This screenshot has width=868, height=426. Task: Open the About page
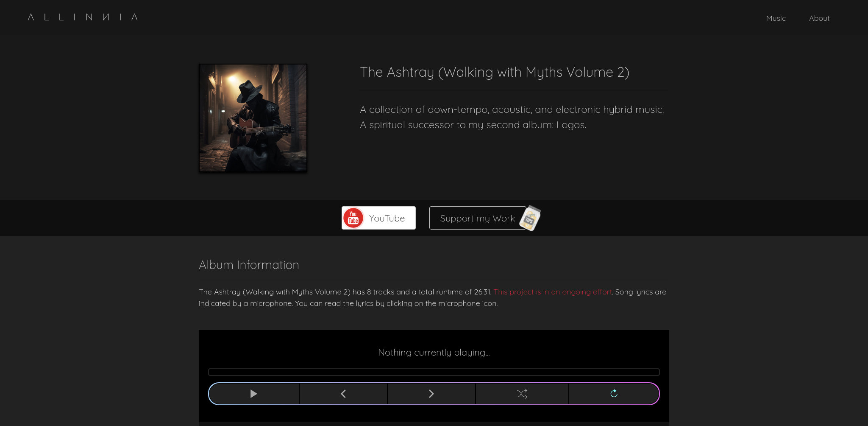pos(819,18)
